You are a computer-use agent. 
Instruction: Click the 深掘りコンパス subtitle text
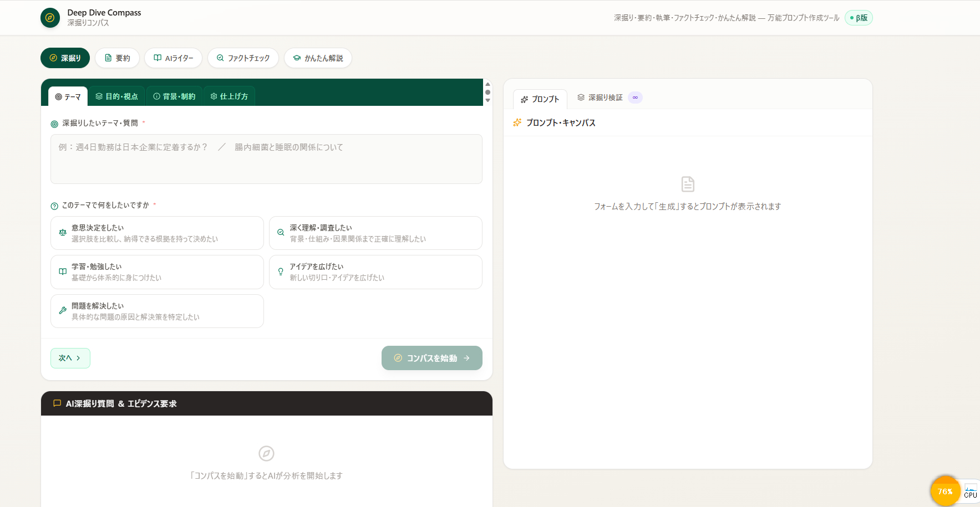(88, 23)
